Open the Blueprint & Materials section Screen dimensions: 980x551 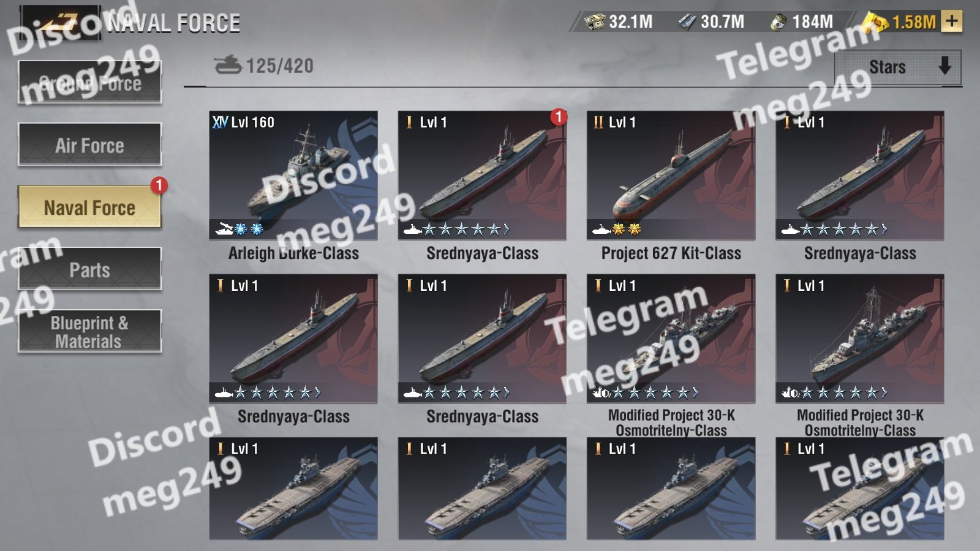tap(90, 331)
